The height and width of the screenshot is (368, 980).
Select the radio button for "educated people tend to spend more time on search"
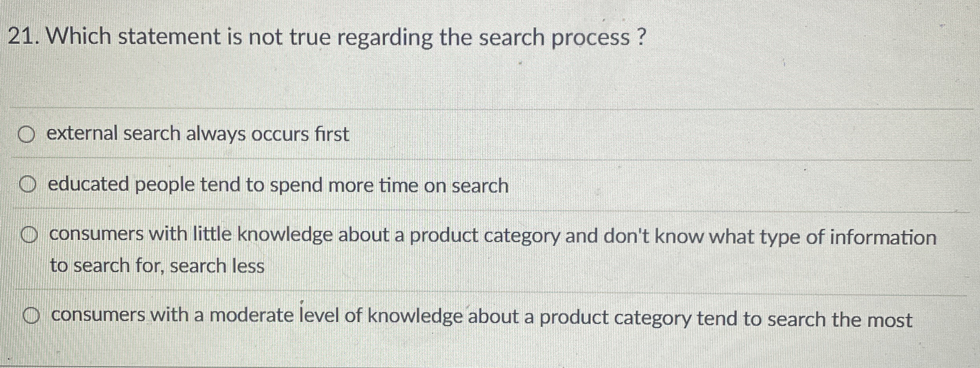pos(29,183)
